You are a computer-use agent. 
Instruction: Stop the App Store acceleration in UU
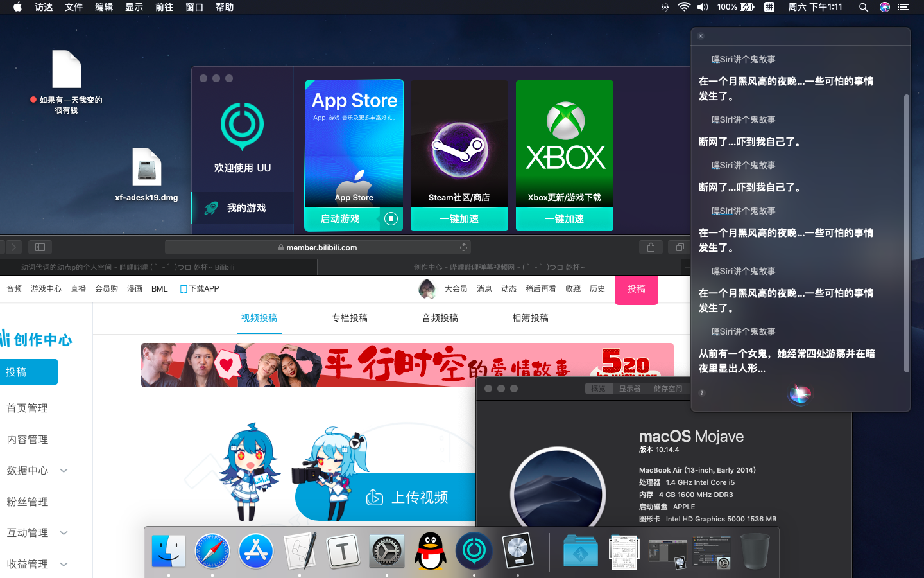[x=391, y=219]
